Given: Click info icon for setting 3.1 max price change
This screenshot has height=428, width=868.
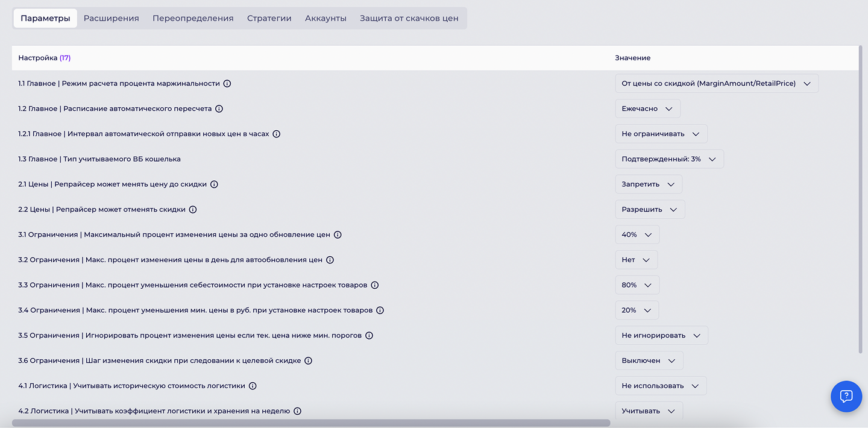Looking at the screenshot, I should pos(338,235).
